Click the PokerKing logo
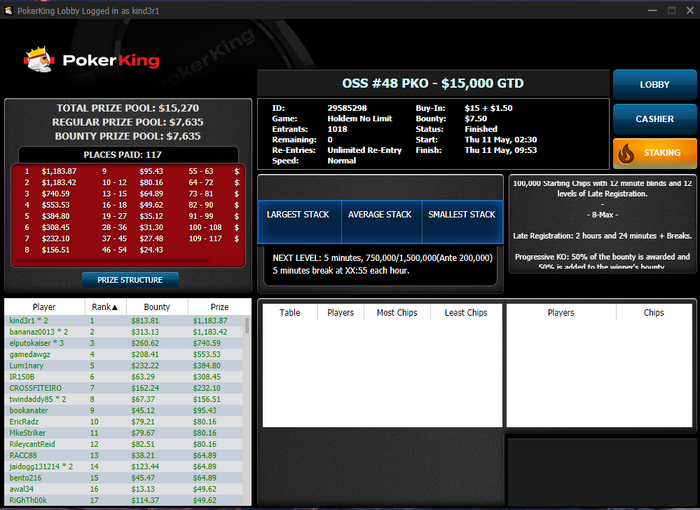Screen dimensions: 700x510 pyautogui.click(x=92, y=59)
